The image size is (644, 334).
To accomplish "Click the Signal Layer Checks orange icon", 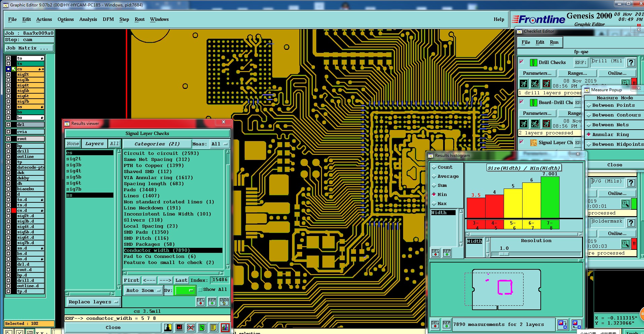I will (533, 142).
